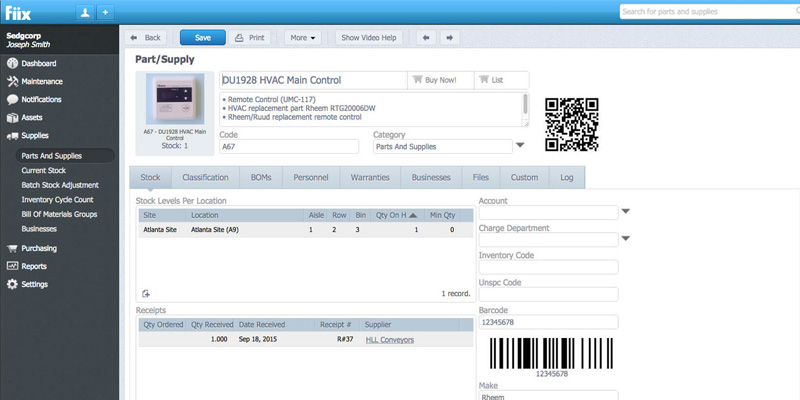Screen dimensions: 800x400
Task: Open Current Stock submenu
Action: [x=43, y=170]
